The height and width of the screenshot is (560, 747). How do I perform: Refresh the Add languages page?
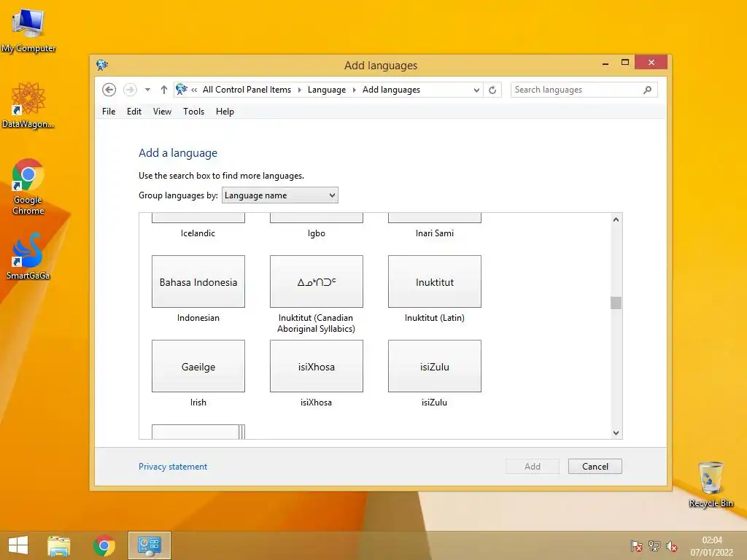(492, 90)
